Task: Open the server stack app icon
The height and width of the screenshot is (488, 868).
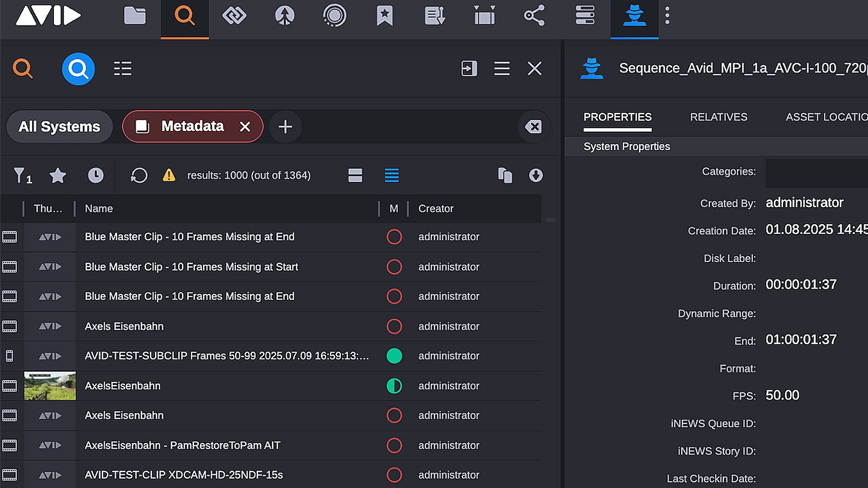Action: pos(585,15)
